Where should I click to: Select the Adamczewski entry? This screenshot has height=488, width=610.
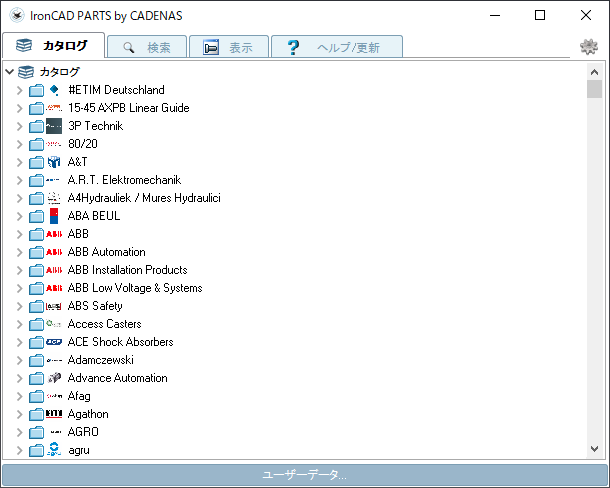(x=100, y=360)
